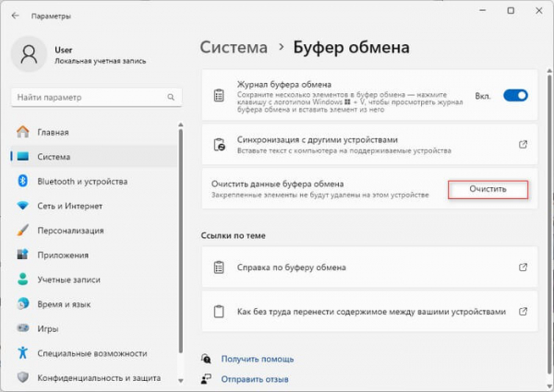Open Получить помощь link
Image resolution: width=554 pixels, height=392 pixels.
[x=258, y=359]
